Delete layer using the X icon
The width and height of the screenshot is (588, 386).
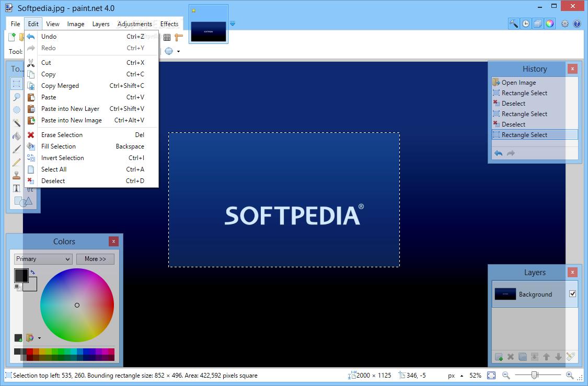tap(510, 357)
